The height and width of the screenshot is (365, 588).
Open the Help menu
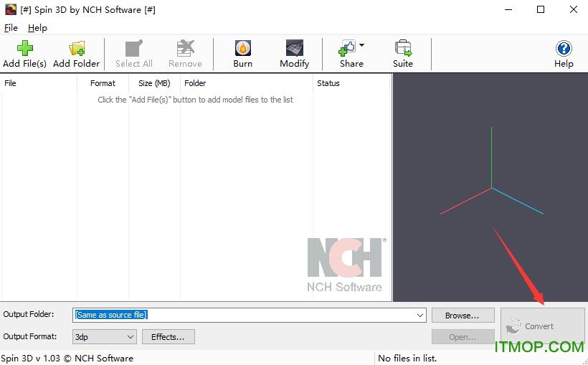pyautogui.click(x=37, y=28)
